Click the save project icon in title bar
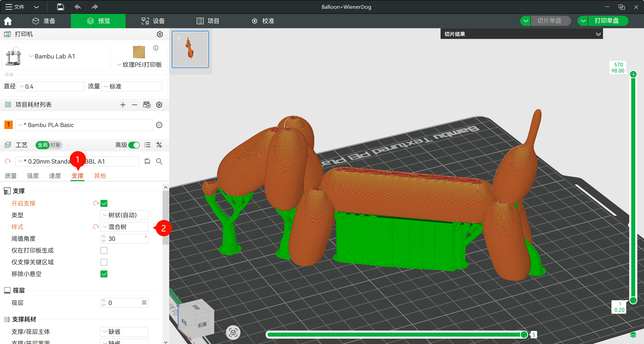 (60, 7)
